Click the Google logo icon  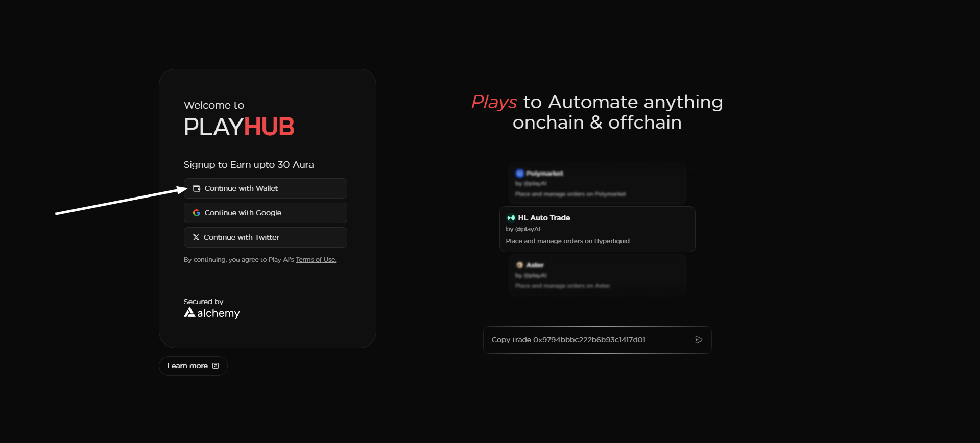pos(197,213)
